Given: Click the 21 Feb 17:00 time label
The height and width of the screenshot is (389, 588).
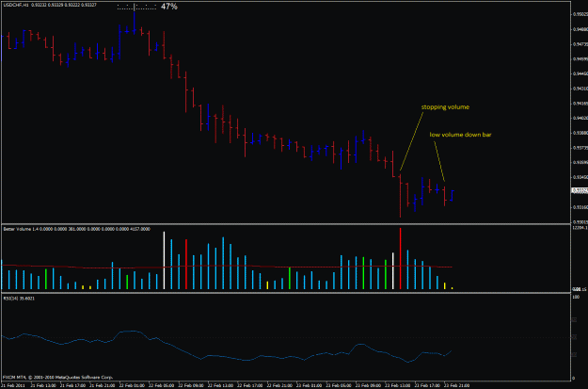Looking at the screenshot, I should [72, 385].
